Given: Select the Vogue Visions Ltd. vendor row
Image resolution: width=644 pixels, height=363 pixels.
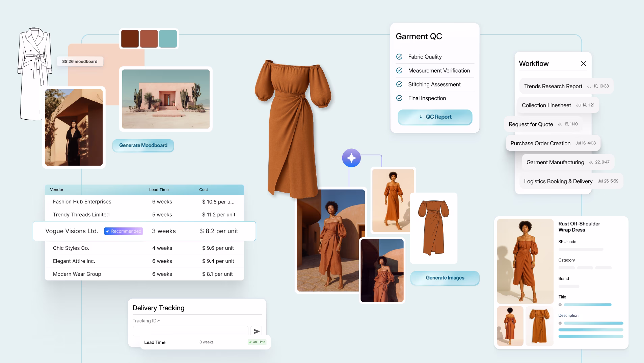Looking at the screenshot, I should coord(144,231).
